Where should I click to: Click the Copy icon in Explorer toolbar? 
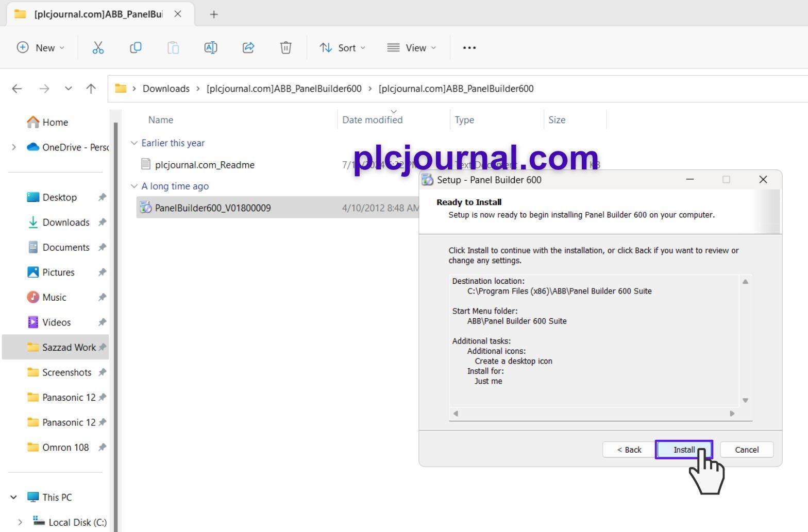pyautogui.click(x=136, y=48)
